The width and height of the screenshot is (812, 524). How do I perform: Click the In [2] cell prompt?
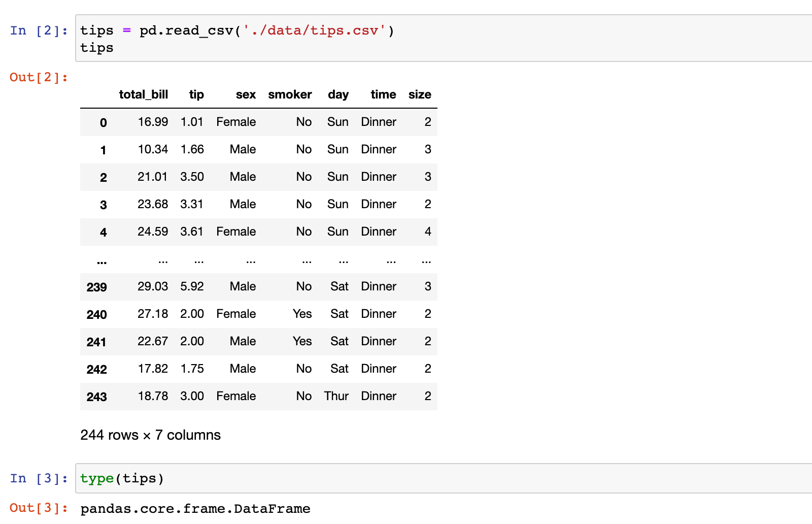point(39,30)
